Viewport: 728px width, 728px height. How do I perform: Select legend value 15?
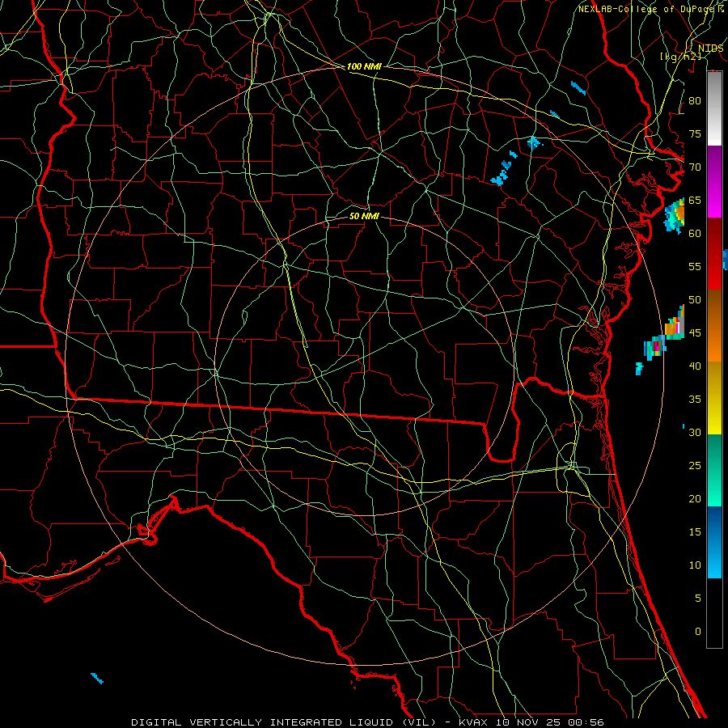[695, 532]
